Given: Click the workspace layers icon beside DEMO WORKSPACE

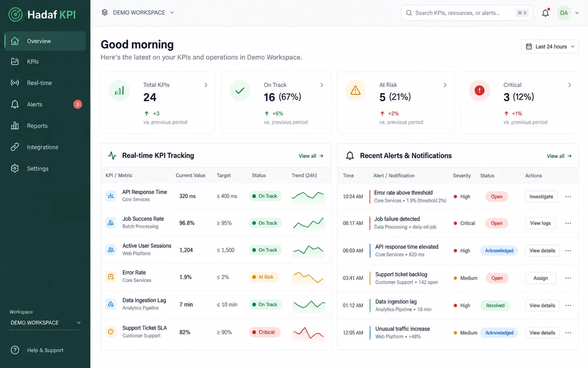Looking at the screenshot, I should point(105,12).
